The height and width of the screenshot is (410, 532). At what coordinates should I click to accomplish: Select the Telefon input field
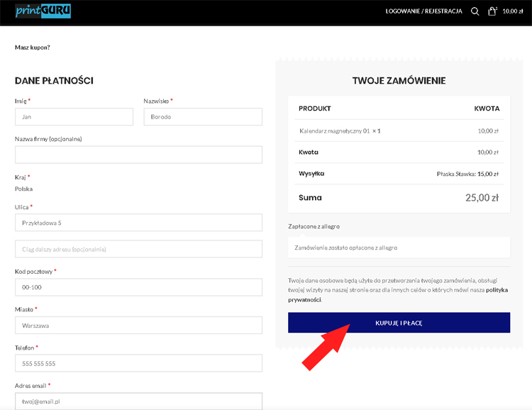[138, 363]
